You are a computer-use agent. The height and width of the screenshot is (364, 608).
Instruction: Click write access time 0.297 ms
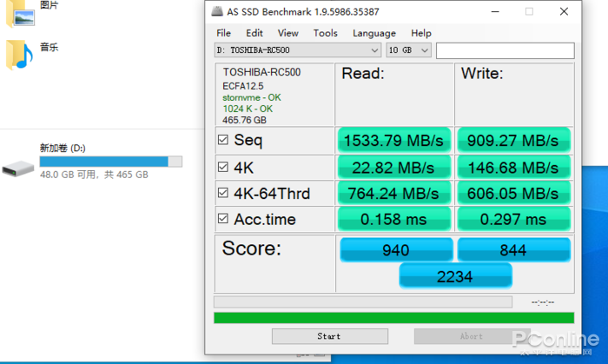(x=513, y=220)
